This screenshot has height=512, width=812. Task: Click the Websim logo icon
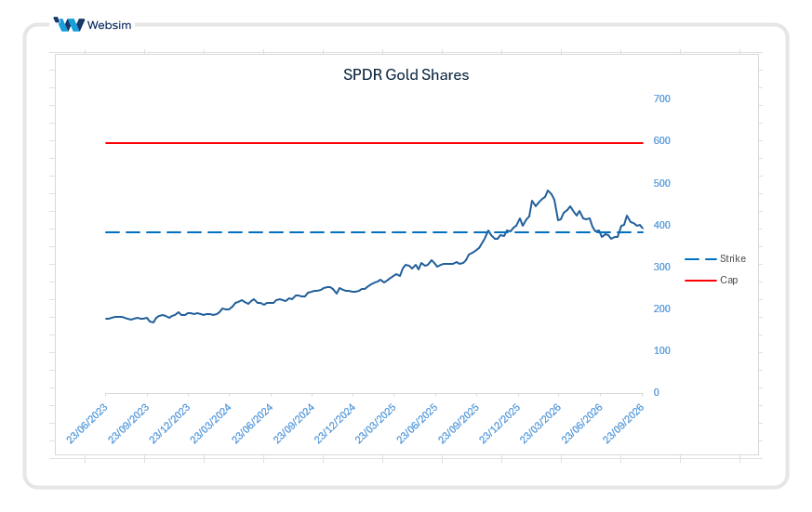pyautogui.click(x=69, y=24)
